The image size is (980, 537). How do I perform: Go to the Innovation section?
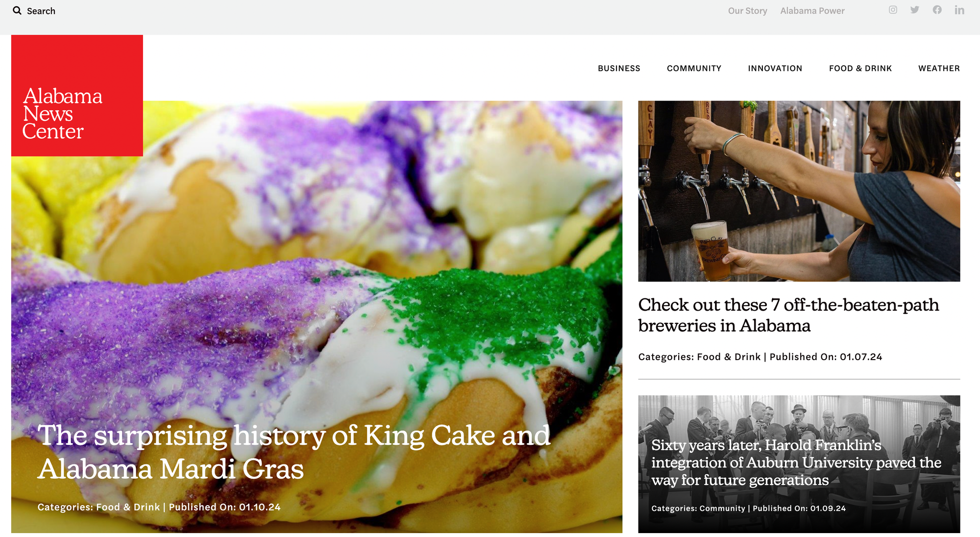coord(775,68)
